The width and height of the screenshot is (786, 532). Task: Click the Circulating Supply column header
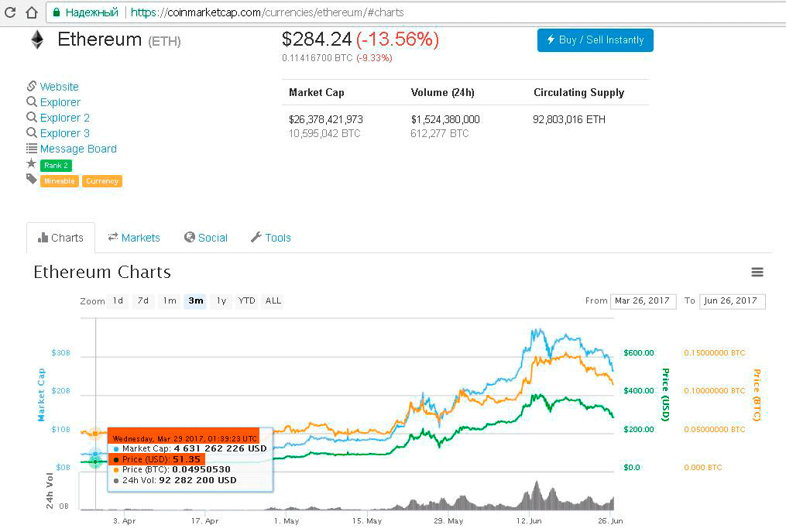(579, 92)
